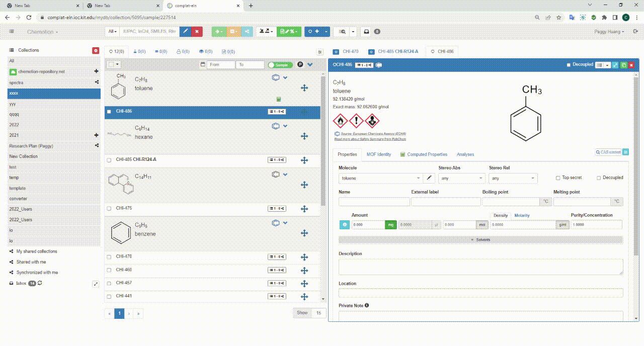Expand the Solvents section
The image size is (644, 346).
(480, 240)
